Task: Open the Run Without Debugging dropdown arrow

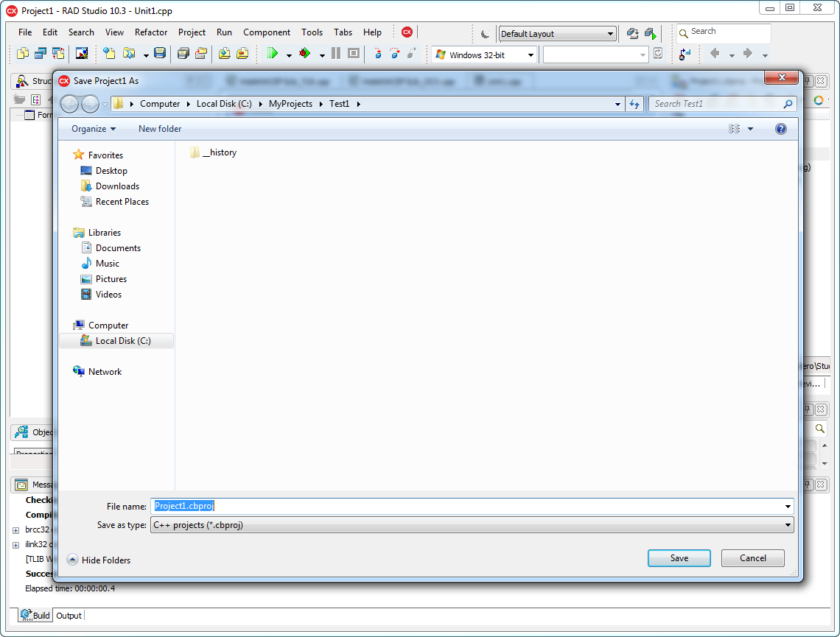Action: point(289,55)
